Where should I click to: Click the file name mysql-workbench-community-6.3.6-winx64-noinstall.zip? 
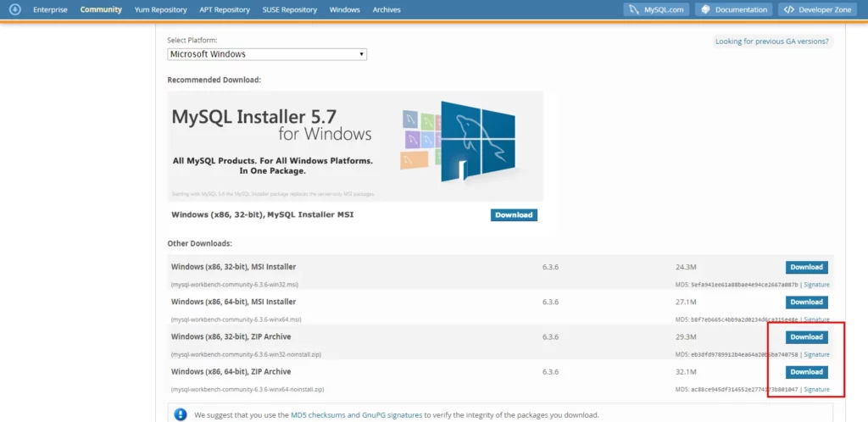coord(248,389)
